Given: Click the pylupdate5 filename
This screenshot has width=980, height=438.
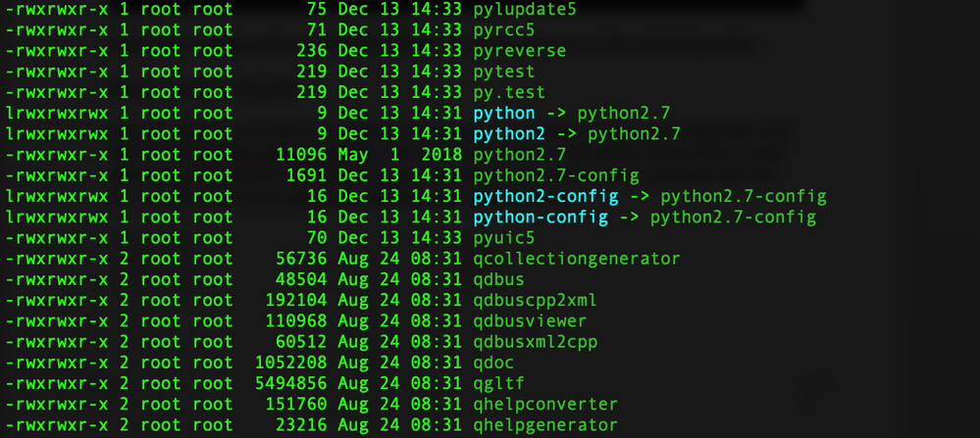Looking at the screenshot, I should click(x=525, y=9).
